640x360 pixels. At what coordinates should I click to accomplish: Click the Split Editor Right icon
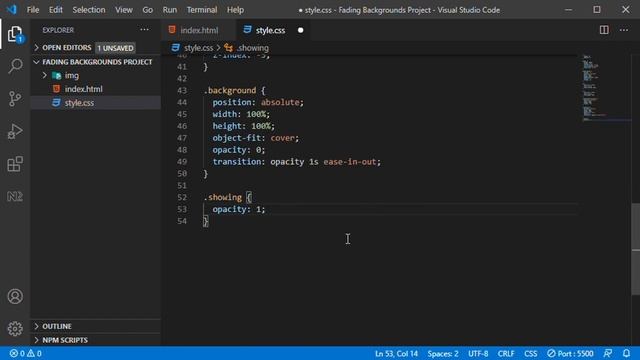[x=604, y=30]
